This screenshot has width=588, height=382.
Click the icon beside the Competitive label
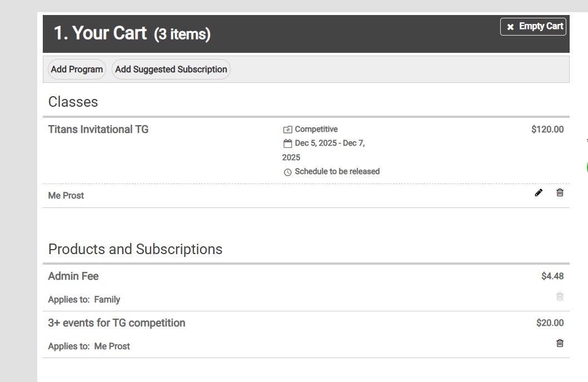(287, 130)
